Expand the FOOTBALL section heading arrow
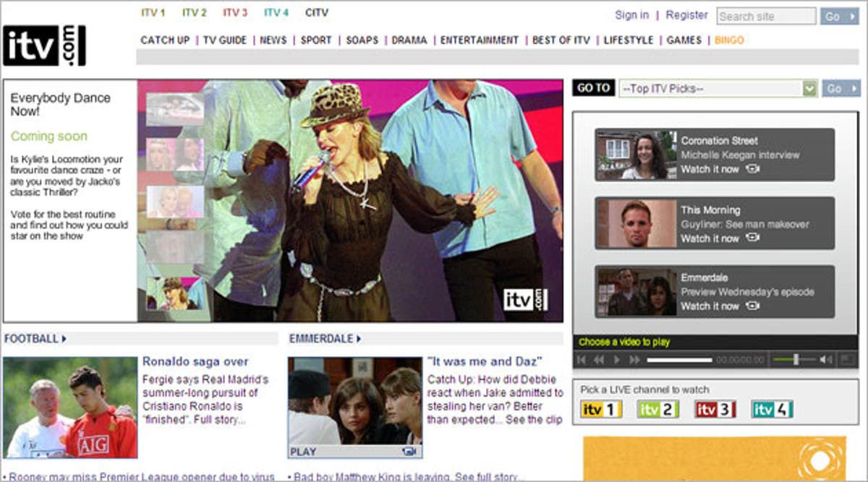 64,338
